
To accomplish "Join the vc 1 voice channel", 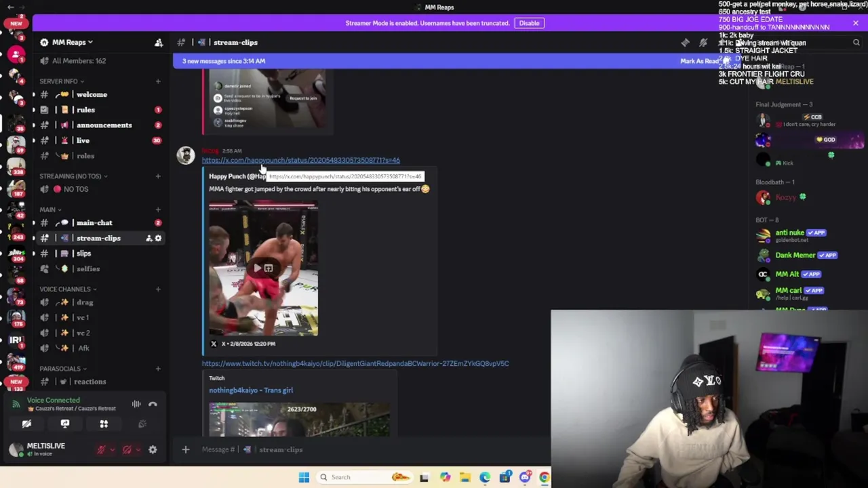I will (x=100, y=318).
